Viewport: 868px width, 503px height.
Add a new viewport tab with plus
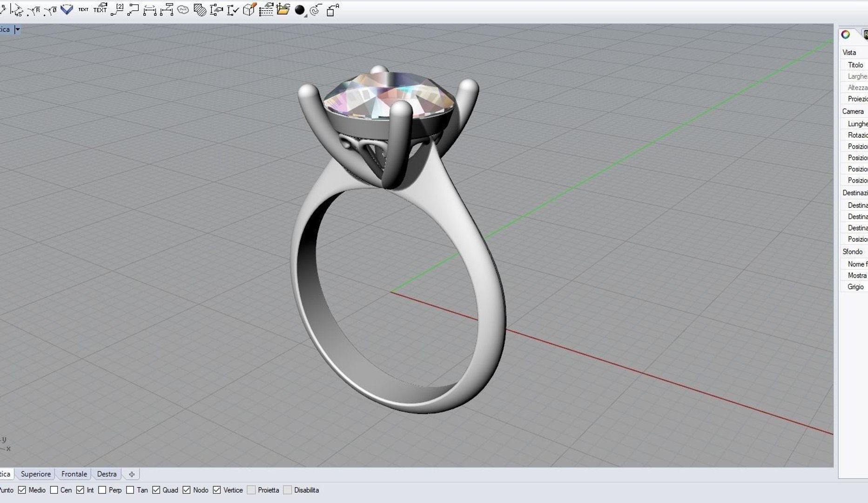pyautogui.click(x=132, y=475)
